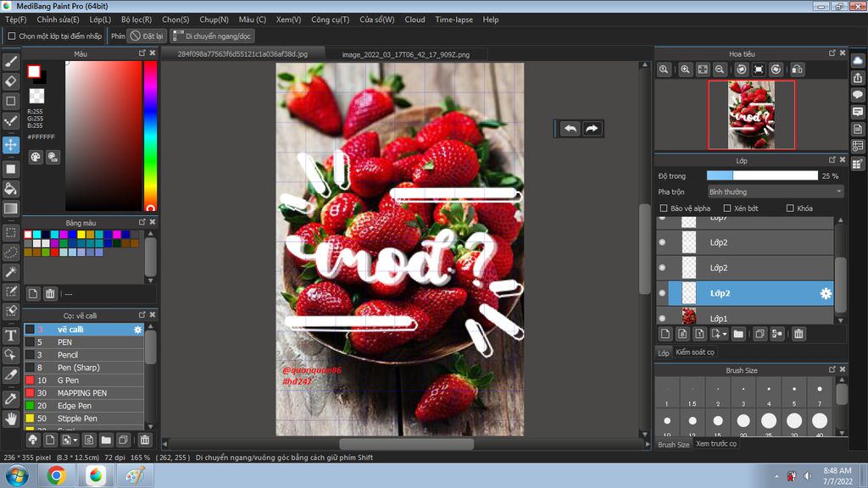Viewport: 868px width, 488px height.
Task: Select the MAPPING PEN brush
Action: point(84,393)
